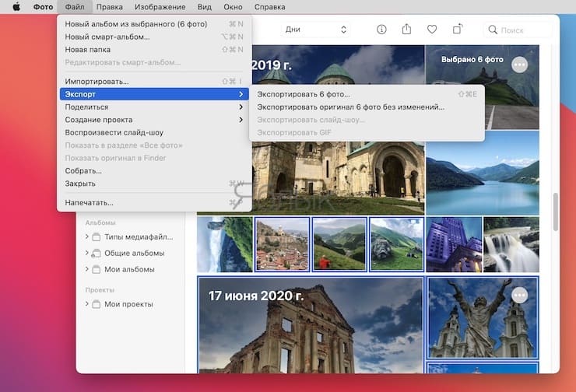
Task: Click the rotate icon in toolbar
Action: coord(458,29)
